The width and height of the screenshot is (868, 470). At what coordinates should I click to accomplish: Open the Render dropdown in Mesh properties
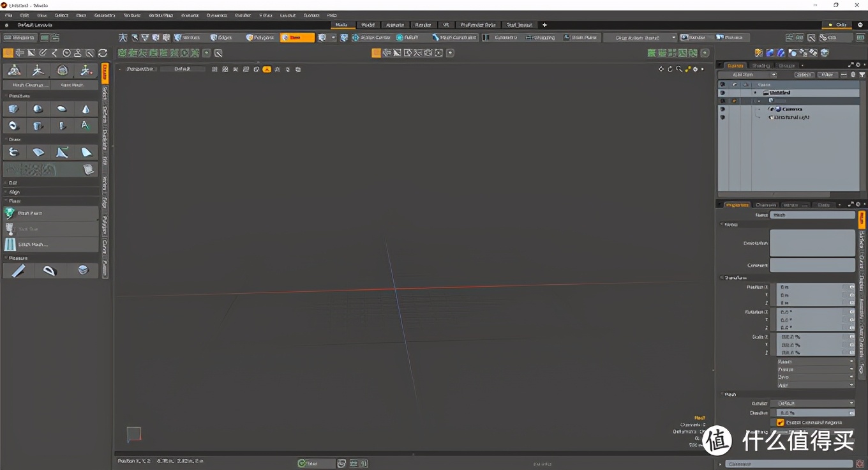tap(812, 404)
